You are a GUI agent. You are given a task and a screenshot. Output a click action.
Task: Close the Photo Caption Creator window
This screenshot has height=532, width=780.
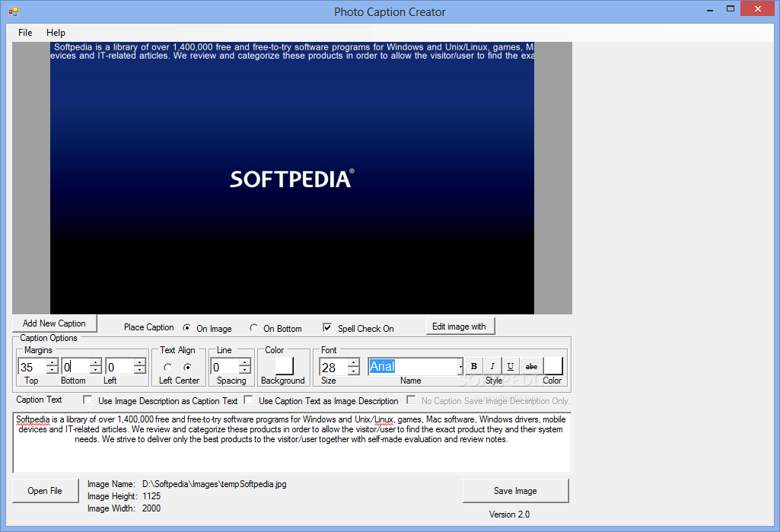pyautogui.click(x=758, y=9)
